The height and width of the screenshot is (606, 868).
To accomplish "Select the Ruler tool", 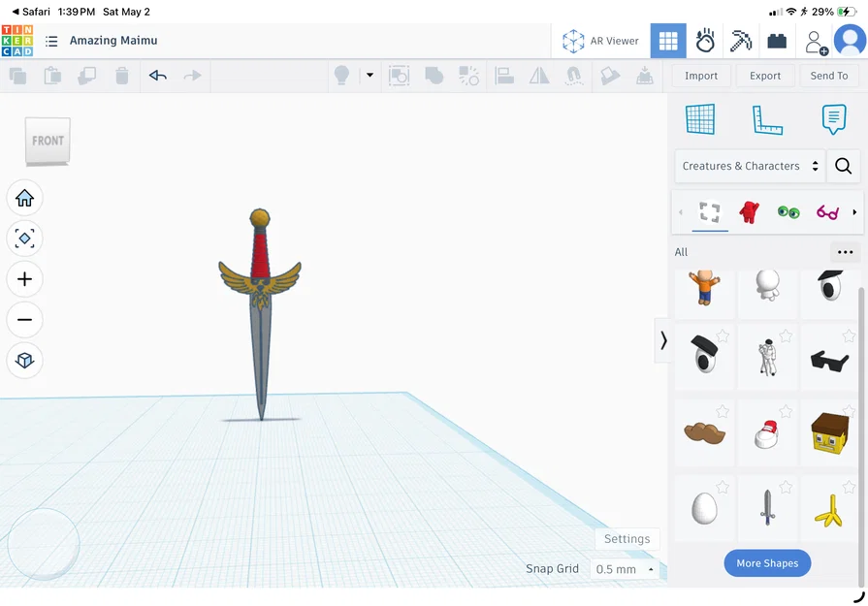I will pos(767,119).
